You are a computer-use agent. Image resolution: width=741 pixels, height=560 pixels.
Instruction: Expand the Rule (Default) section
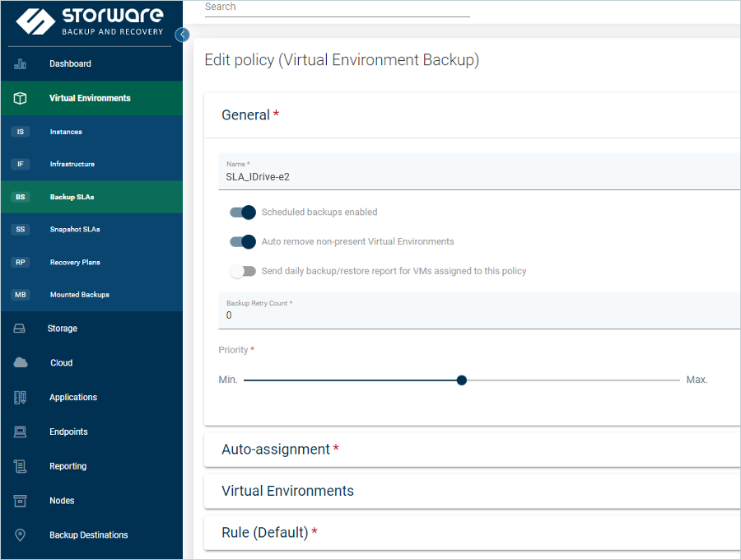pyautogui.click(x=473, y=533)
